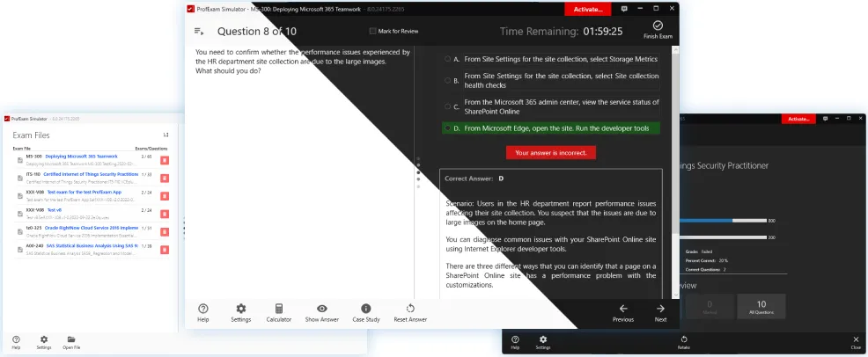Click Reset Answer
Screen dimensions: 868x357
coord(410,313)
